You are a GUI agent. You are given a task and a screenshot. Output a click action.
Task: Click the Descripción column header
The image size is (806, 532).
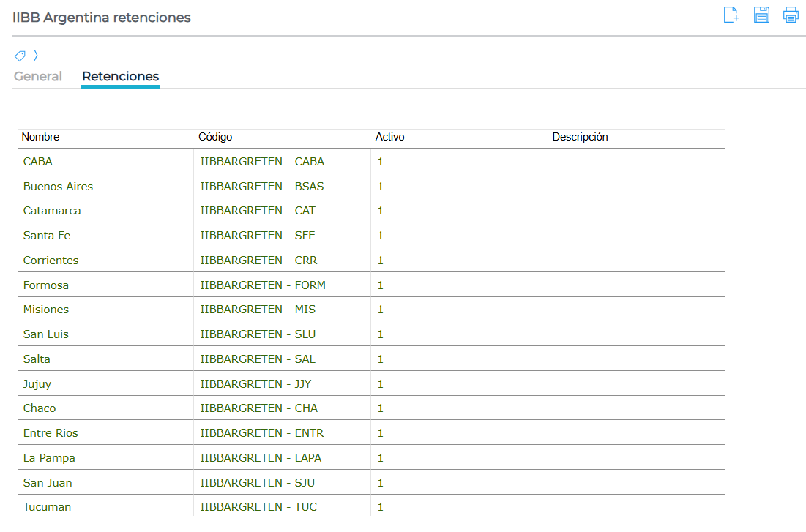tap(580, 137)
